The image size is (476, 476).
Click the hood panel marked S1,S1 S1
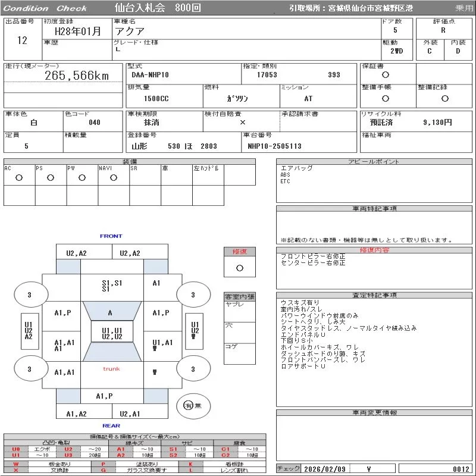111,286
